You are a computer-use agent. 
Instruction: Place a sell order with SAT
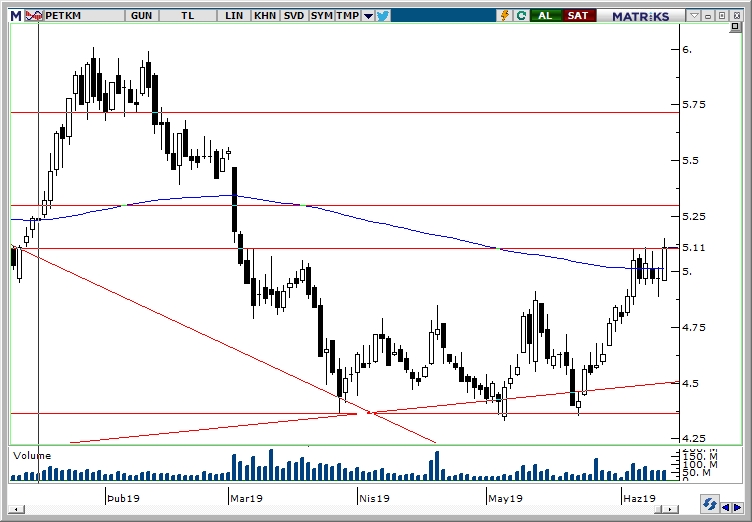578,16
